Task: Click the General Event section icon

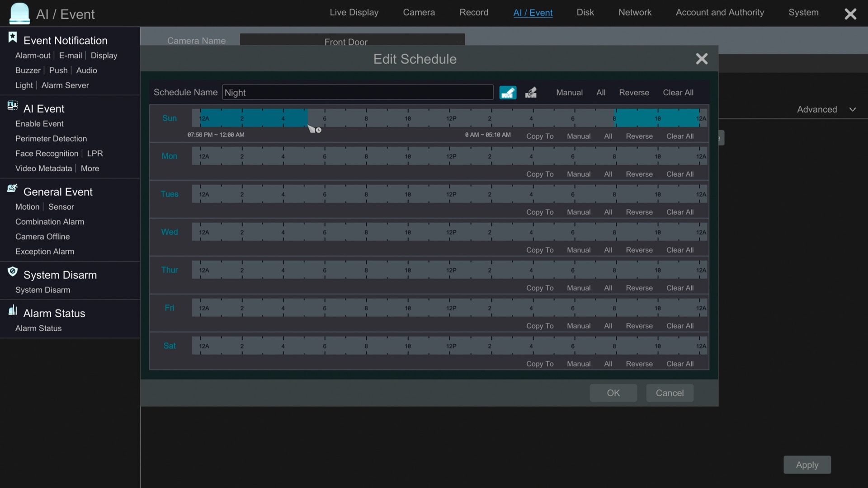Action: (x=13, y=188)
